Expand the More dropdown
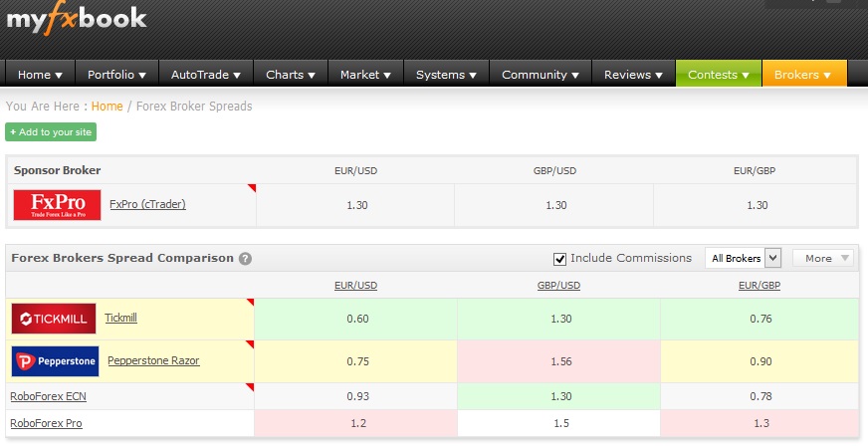Viewport: 868px width, 446px height. [x=822, y=258]
